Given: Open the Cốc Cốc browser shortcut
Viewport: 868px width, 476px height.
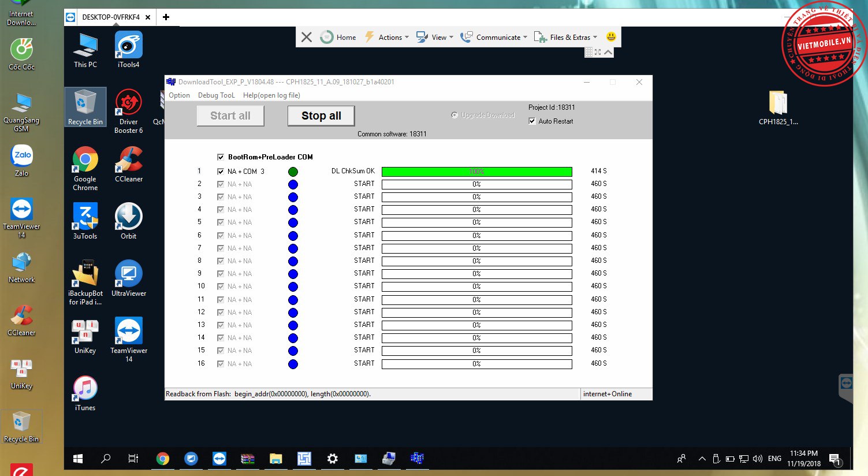Looking at the screenshot, I should 21,54.
